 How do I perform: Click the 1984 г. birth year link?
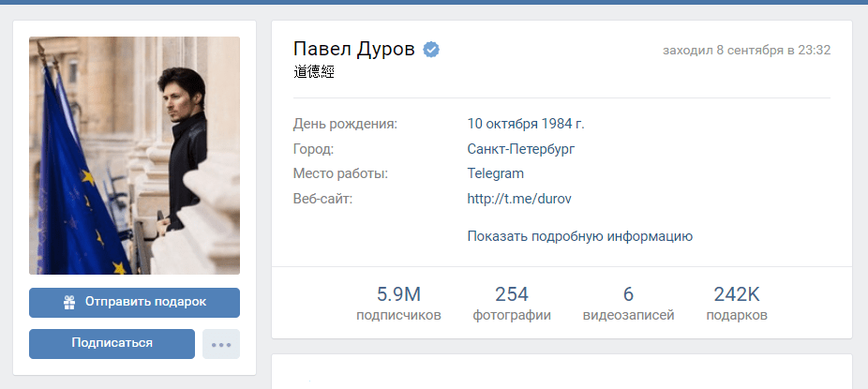[561, 124]
